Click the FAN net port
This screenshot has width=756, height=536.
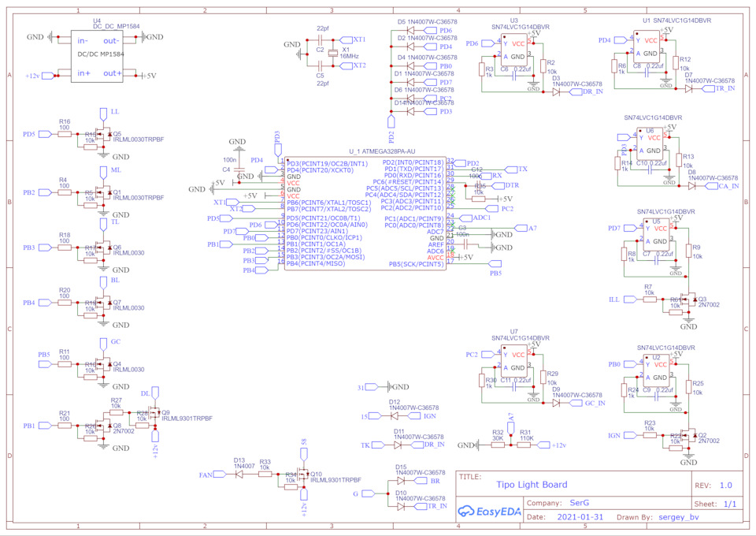point(220,475)
